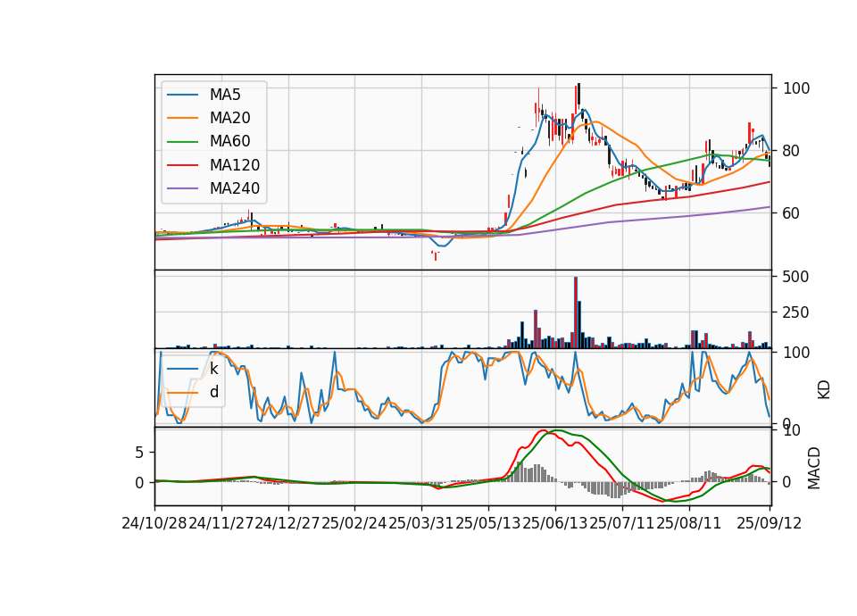Click the 'k' legend label in KD panel

(213, 369)
